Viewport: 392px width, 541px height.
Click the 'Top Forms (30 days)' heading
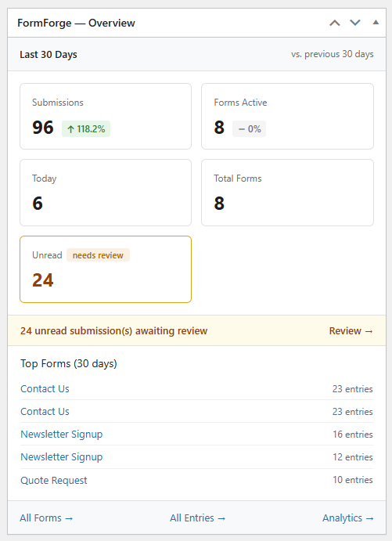pos(69,363)
